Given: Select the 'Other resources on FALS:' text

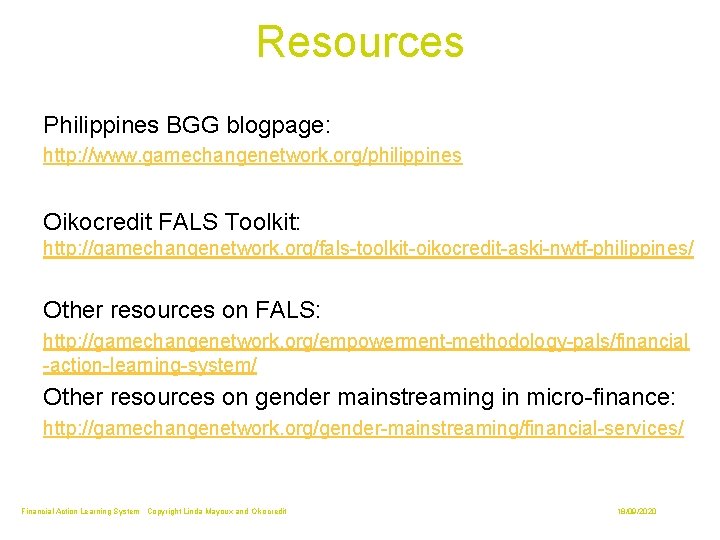Looking at the screenshot, I should click(182, 310).
